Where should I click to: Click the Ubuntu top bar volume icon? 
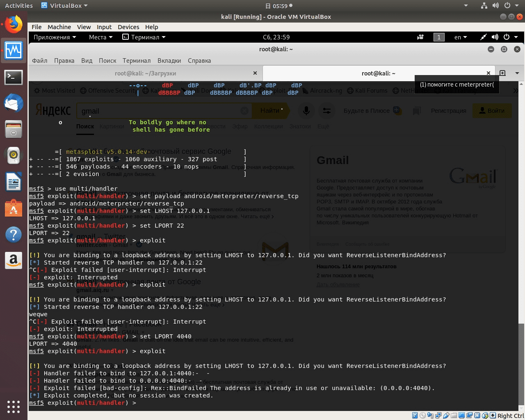click(495, 6)
